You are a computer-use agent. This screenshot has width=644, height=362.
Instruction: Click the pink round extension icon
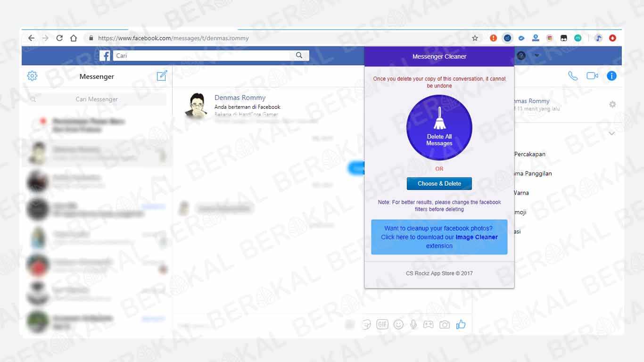click(x=550, y=38)
